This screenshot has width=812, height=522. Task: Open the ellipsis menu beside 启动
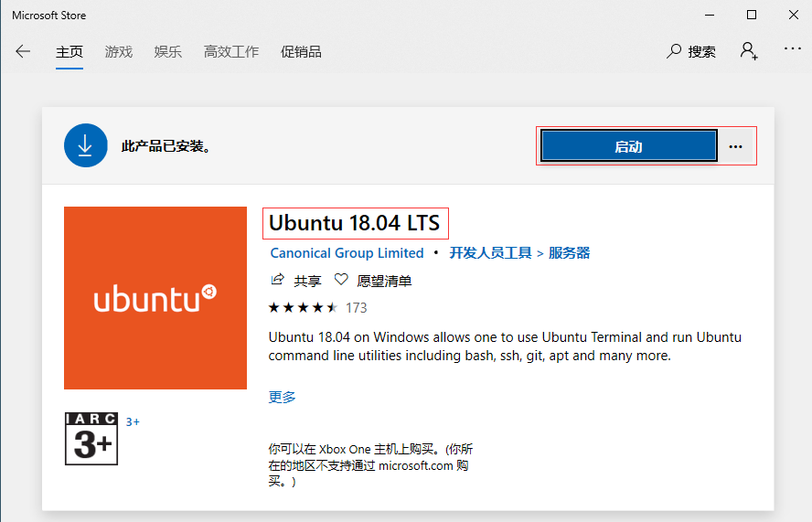click(735, 146)
